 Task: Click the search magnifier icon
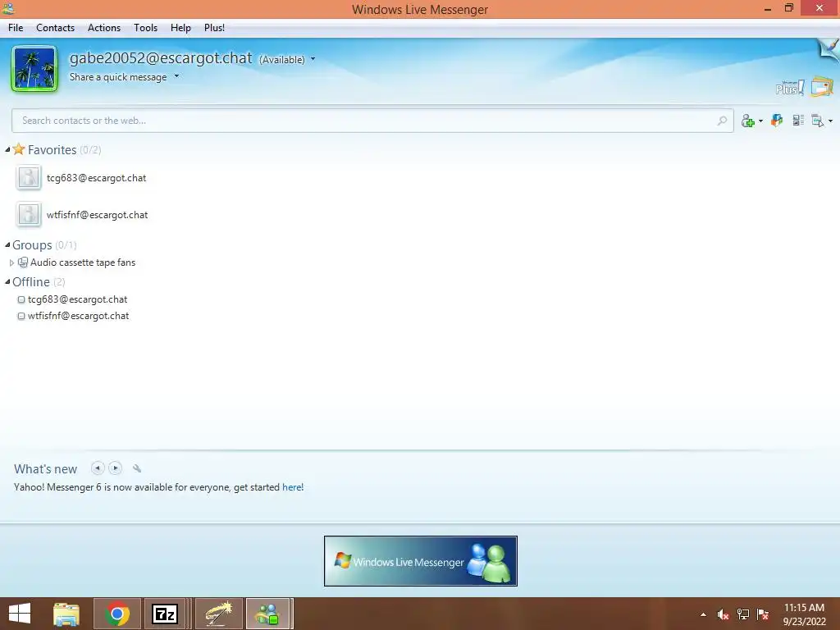pyautogui.click(x=722, y=121)
